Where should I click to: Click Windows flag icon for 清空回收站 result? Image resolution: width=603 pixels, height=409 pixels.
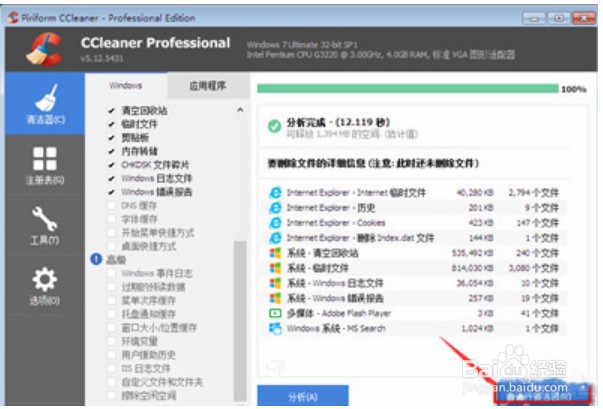point(275,253)
